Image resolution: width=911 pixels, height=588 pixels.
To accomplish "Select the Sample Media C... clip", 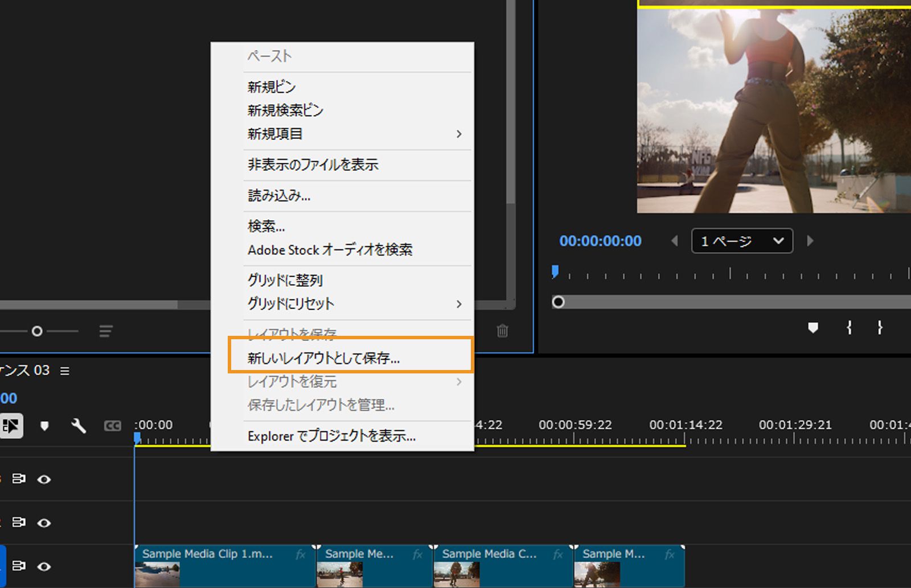I will pos(503,566).
